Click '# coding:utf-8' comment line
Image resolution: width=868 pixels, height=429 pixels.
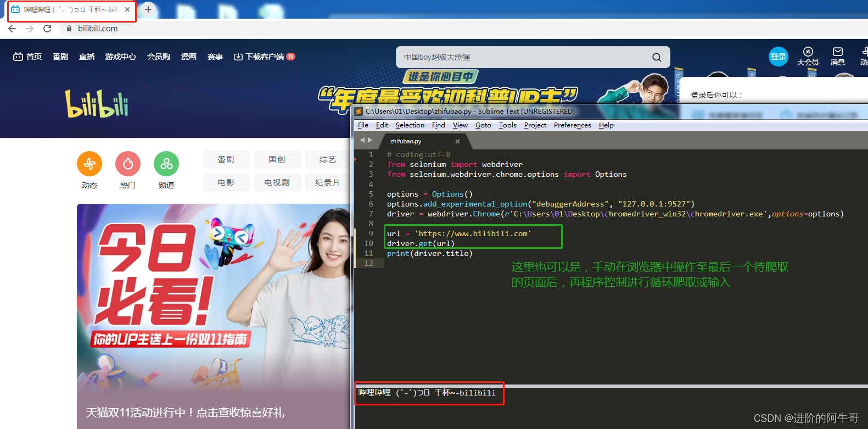[419, 154]
